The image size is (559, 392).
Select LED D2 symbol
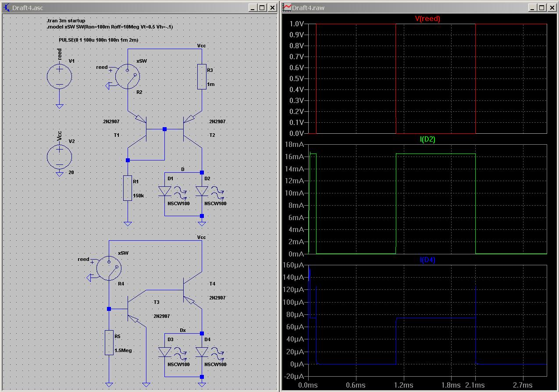click(202, 191)
